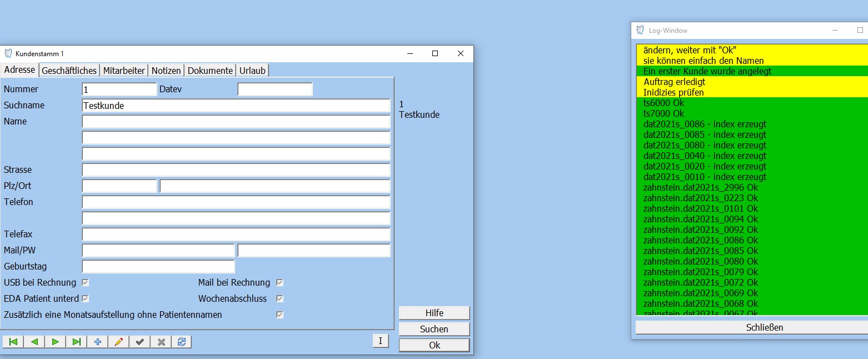Viewport: 868px width, 359px height.
Task: Toggle the USB bei Rechnung checkbox
Action: coord(86,282)
